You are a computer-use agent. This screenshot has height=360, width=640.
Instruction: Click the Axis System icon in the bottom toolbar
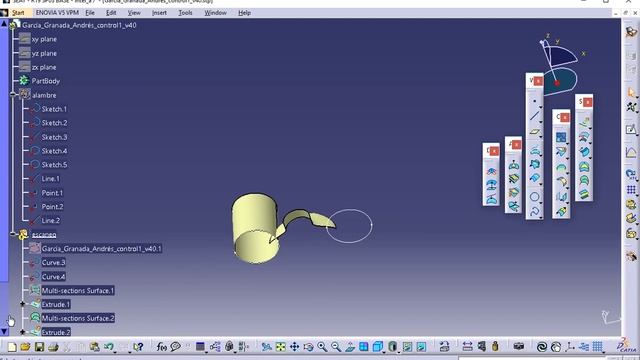click(x=570, y=347)
